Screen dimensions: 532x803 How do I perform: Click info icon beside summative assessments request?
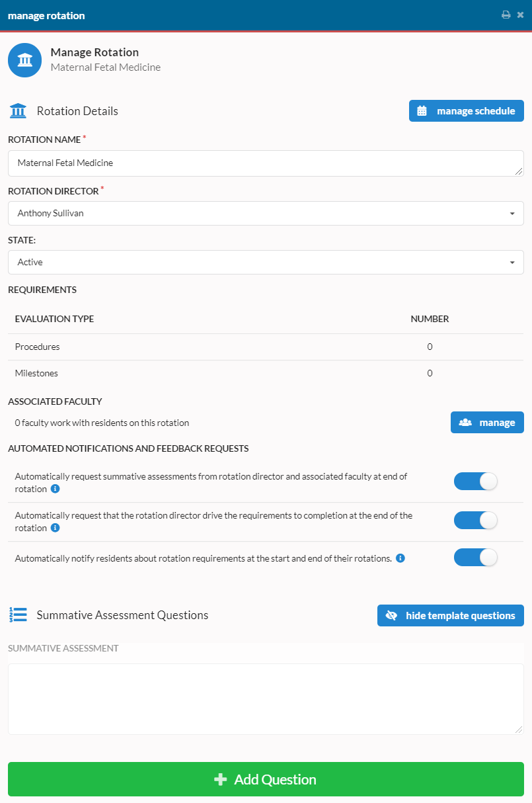tap(56, 489)
